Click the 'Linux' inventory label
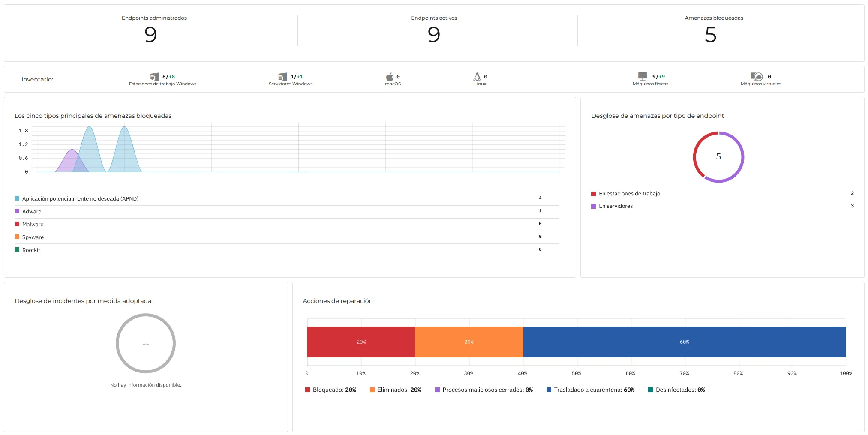The height and width of the screenshot is (435, 868). (x=480, y=84)
